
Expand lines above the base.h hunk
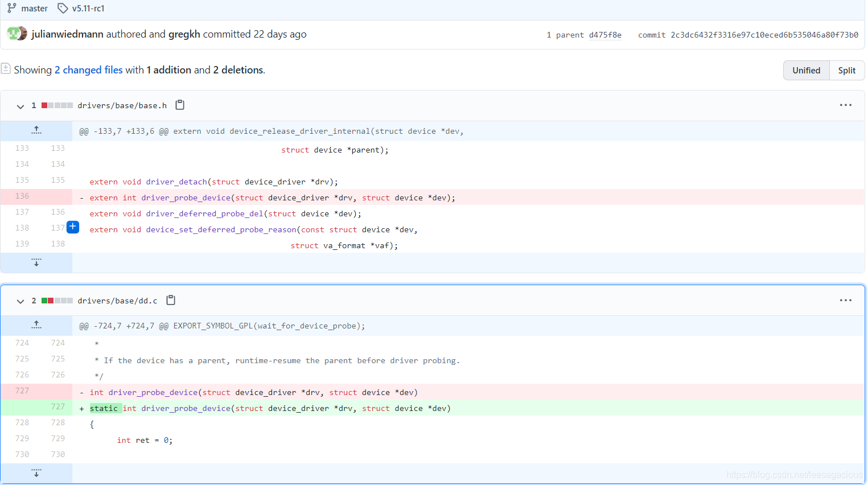coord(36,130)
